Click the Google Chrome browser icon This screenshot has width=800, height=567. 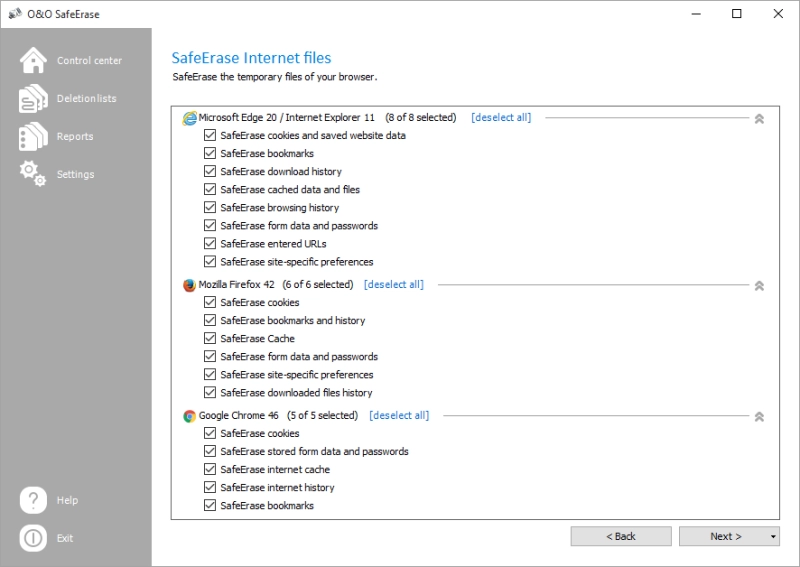click(189, 416)
